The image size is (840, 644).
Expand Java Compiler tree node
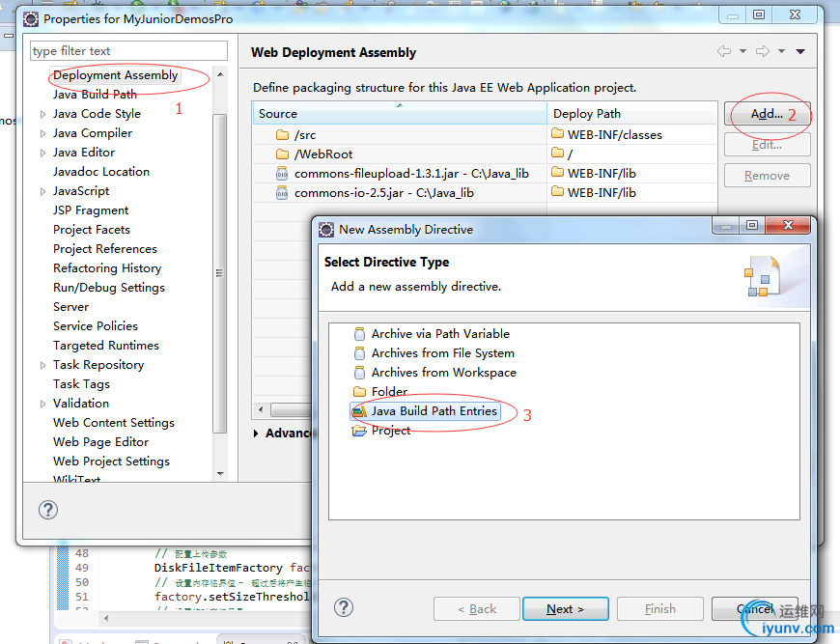click(42, 133)
